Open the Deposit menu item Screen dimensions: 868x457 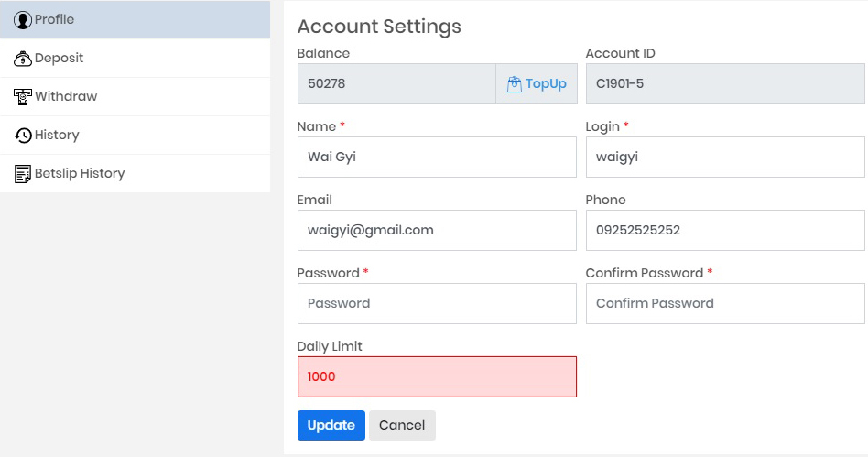pos(136,59)
